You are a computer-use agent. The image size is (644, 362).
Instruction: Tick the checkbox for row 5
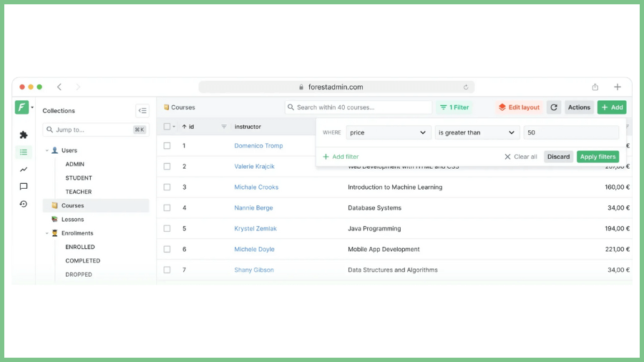click(167, 229)
